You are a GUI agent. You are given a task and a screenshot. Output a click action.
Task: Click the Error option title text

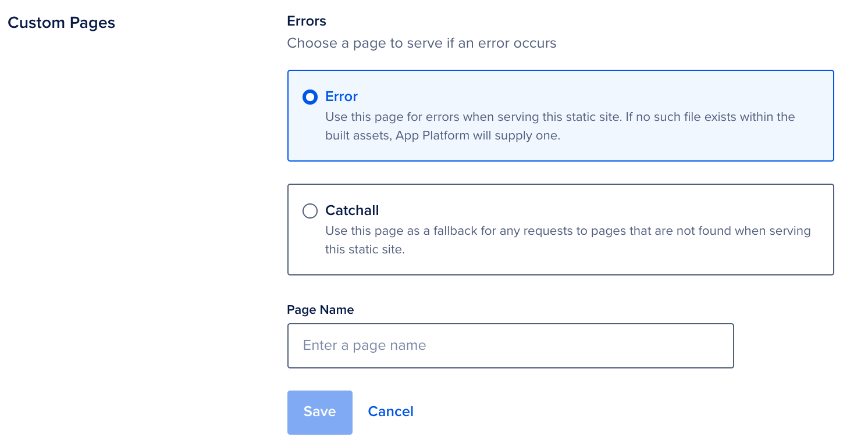[341, 96]
